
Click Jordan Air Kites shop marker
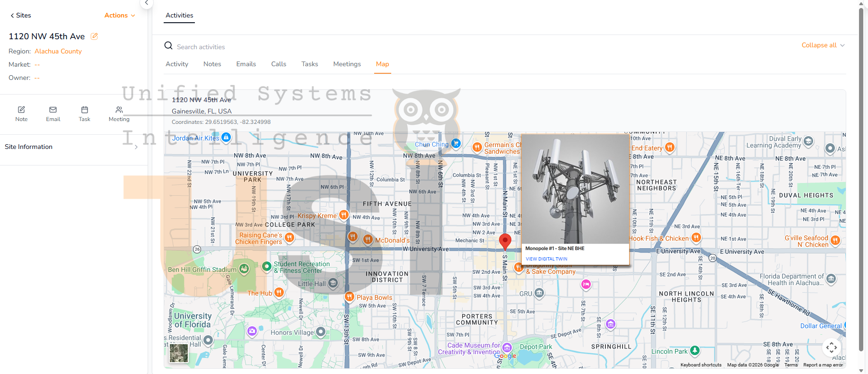pos(226,138)
